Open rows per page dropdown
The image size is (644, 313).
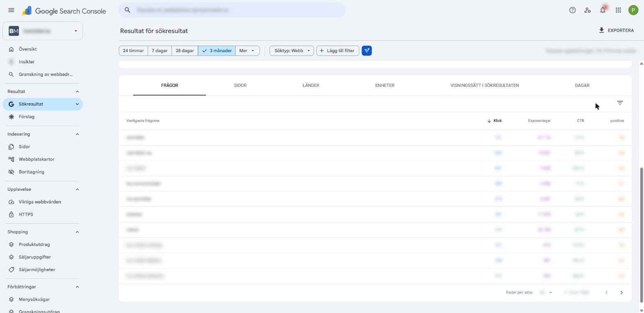(x=546, y=292)
